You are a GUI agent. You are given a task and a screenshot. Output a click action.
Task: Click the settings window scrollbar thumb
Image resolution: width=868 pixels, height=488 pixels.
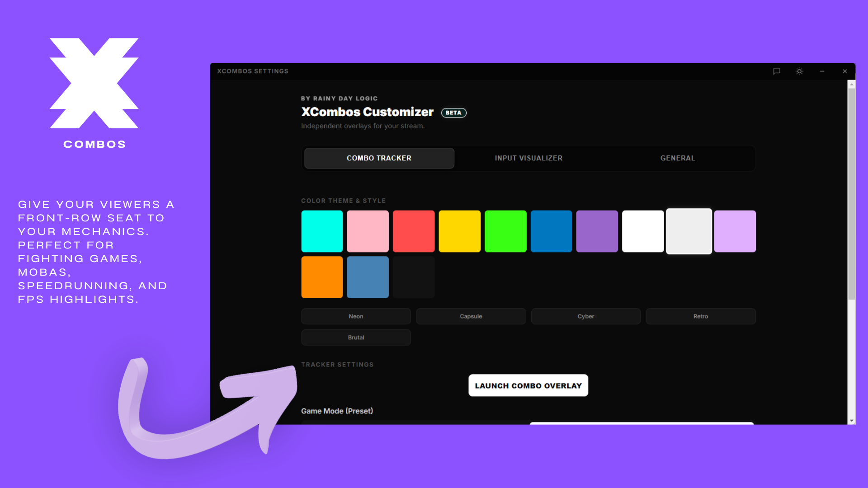852,194
